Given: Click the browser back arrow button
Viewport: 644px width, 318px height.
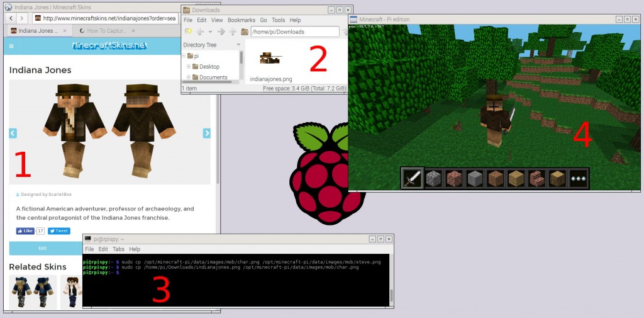Looking at the screenshot, I should click(x=10, y=18).
